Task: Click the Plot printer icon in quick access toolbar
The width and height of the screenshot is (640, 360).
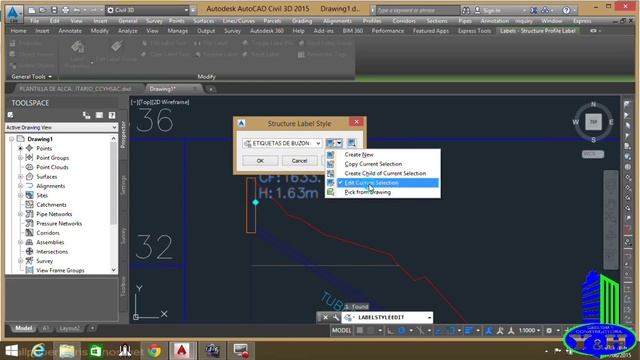Action: 65,10
